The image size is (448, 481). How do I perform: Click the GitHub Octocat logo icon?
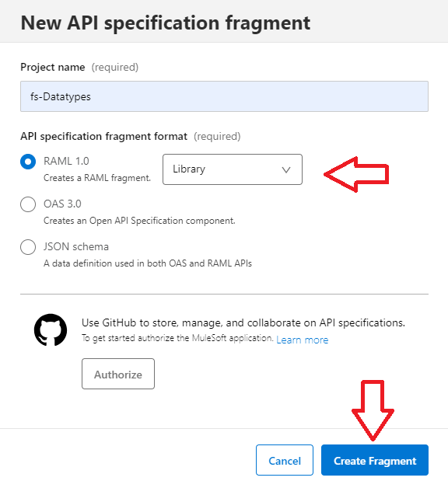[x=51, y=329]
